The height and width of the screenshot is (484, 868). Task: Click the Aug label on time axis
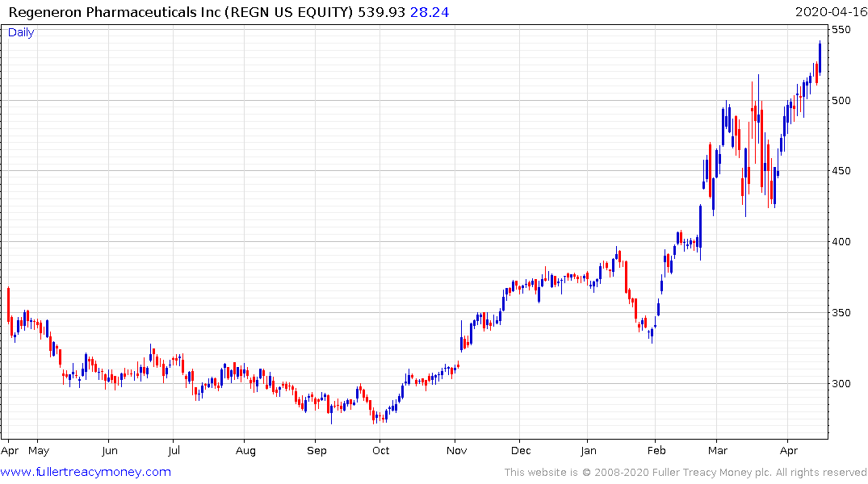(x=245, y=451)
